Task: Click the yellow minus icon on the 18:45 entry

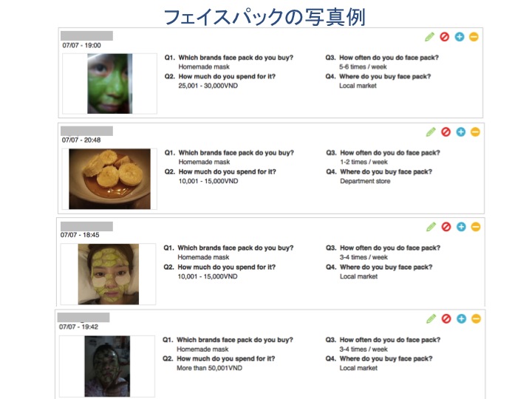Action: tap(476, 227)
